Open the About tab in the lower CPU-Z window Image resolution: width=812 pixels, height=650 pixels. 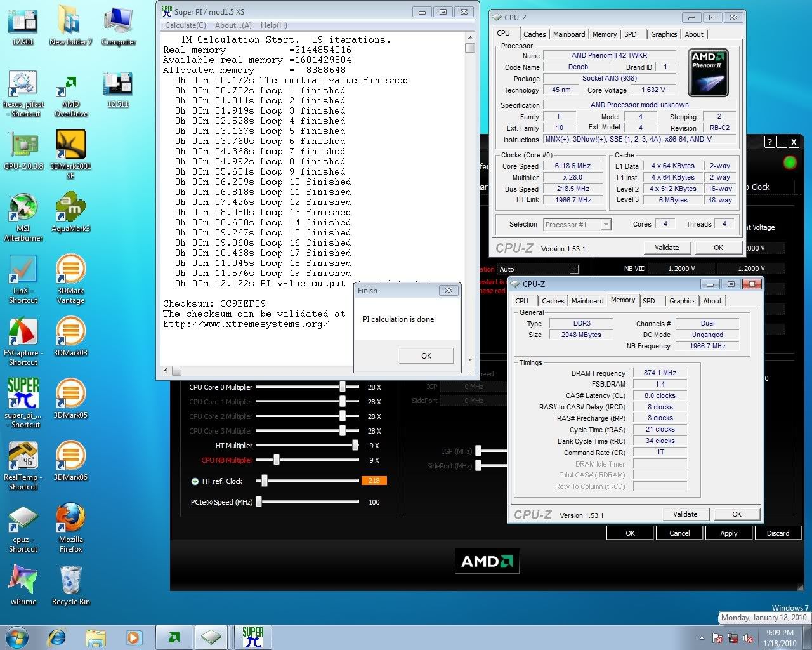coord(712,301)
